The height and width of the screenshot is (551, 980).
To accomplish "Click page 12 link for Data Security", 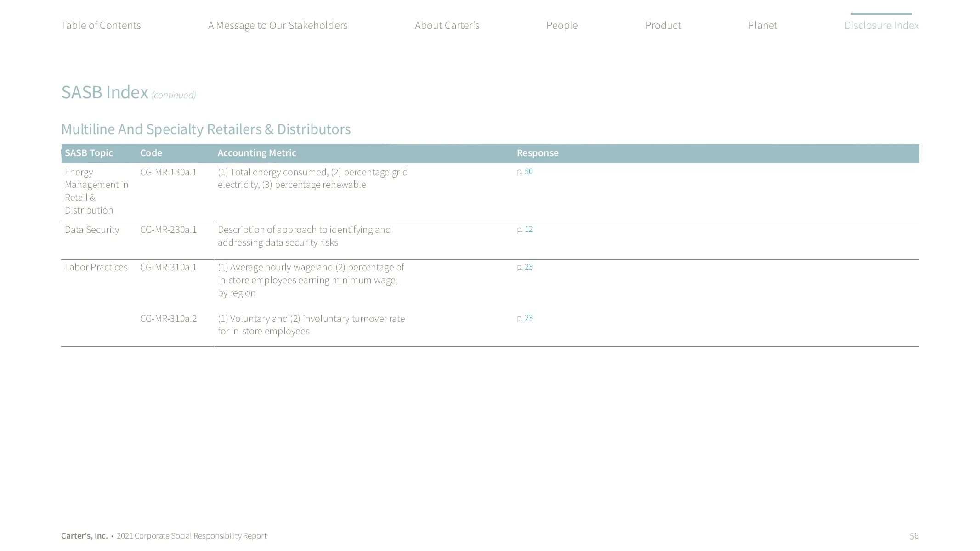I will [x=528, y=229].
